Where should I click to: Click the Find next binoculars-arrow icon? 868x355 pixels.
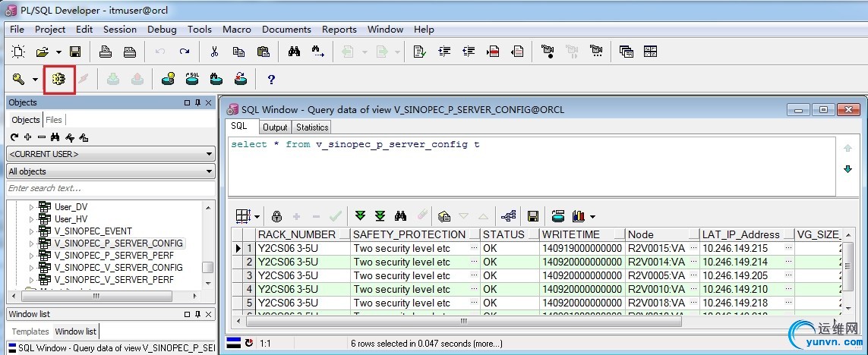point(317,52)
